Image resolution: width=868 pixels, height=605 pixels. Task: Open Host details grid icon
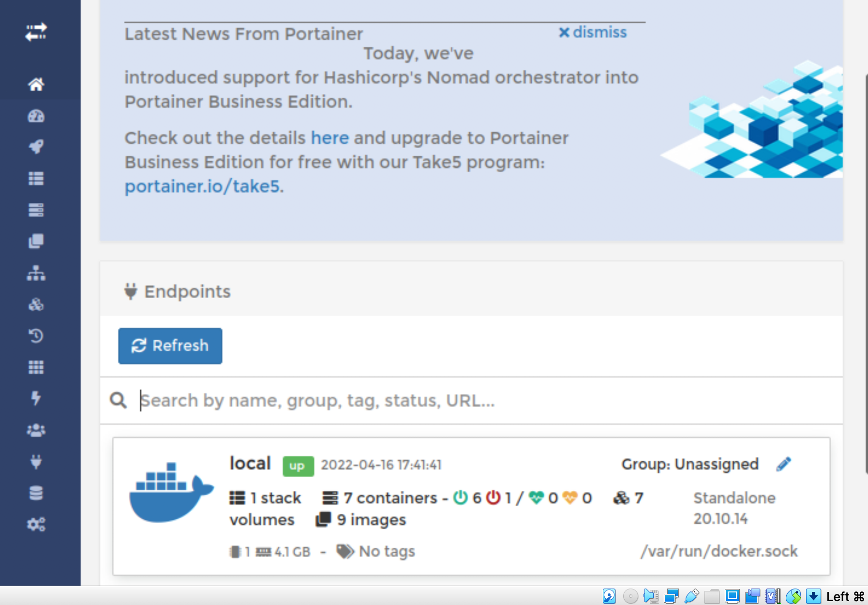coord(36,366)
